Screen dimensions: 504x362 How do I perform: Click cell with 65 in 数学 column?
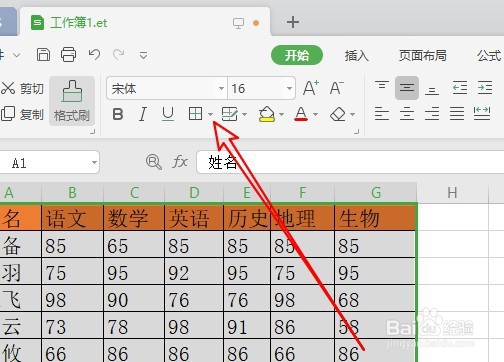click(x=134, y=245)
